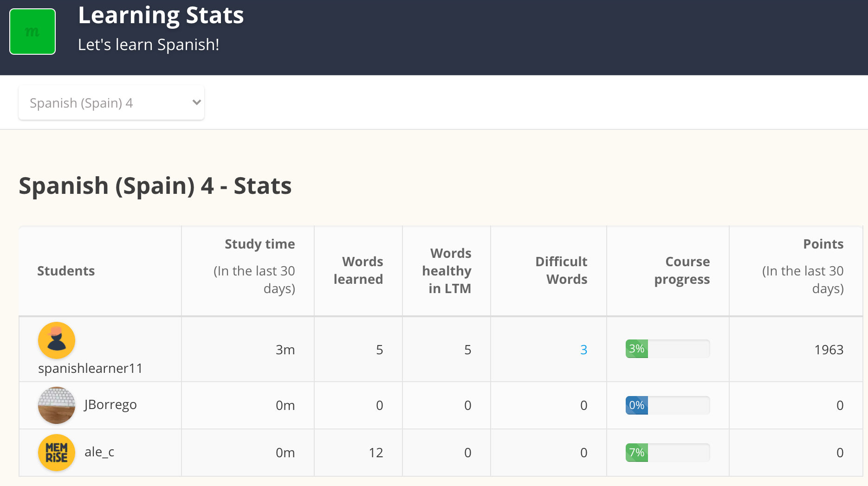Click the 3% course progress bar
Screen dimensions: 868x486
(x=667, y=349)
